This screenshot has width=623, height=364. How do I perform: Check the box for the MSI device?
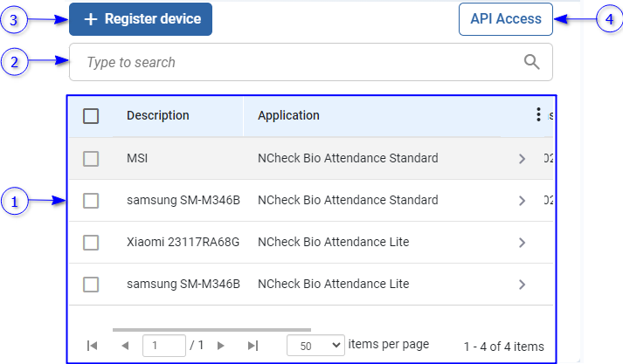(x=91, y=159)
